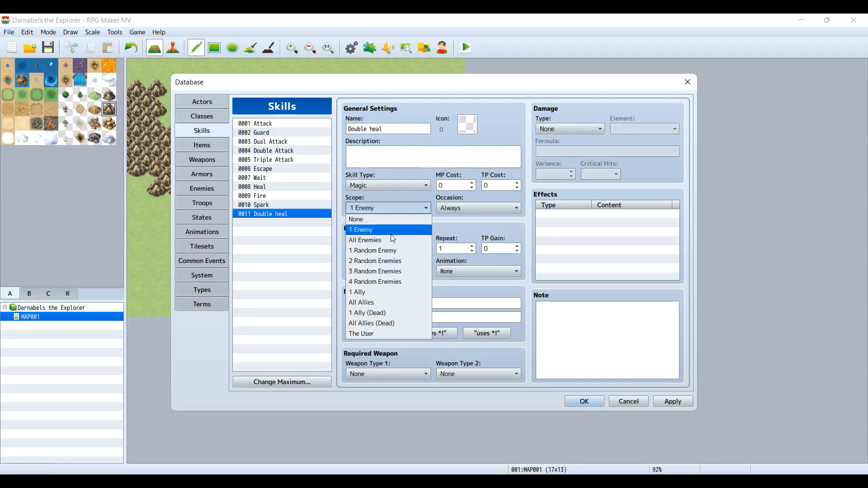Open the Weapon Type 1 dropdown
The width and height of the screenshot is (868, 488).
(x=388, y=374)
